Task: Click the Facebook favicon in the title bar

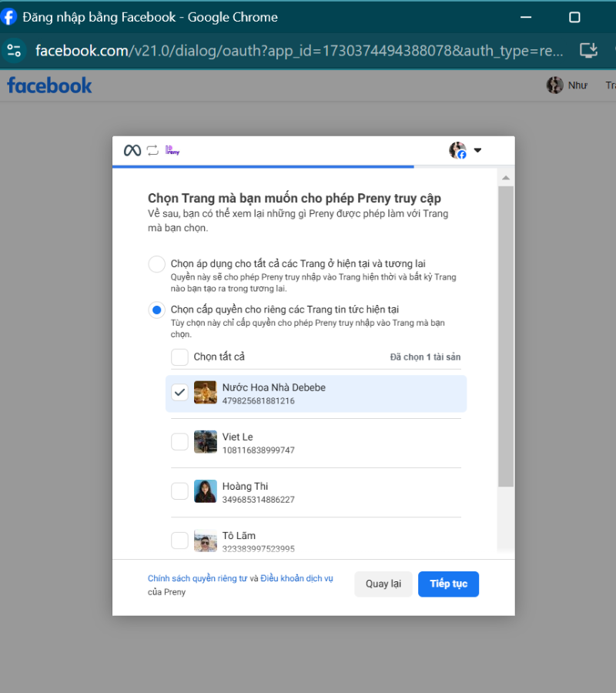Action: point(8,17)
